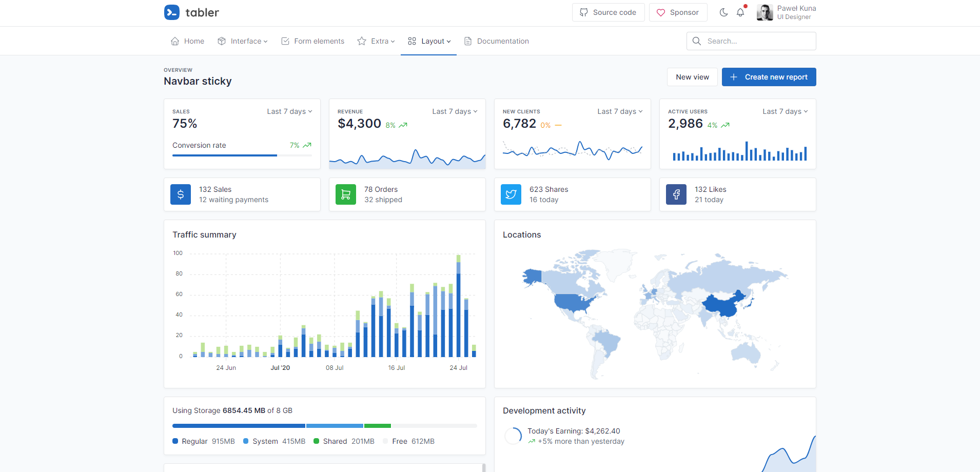This screenshot has height=472, width=980.
Task: Click the Development activity spinner icon
Action: pos(513,436)
